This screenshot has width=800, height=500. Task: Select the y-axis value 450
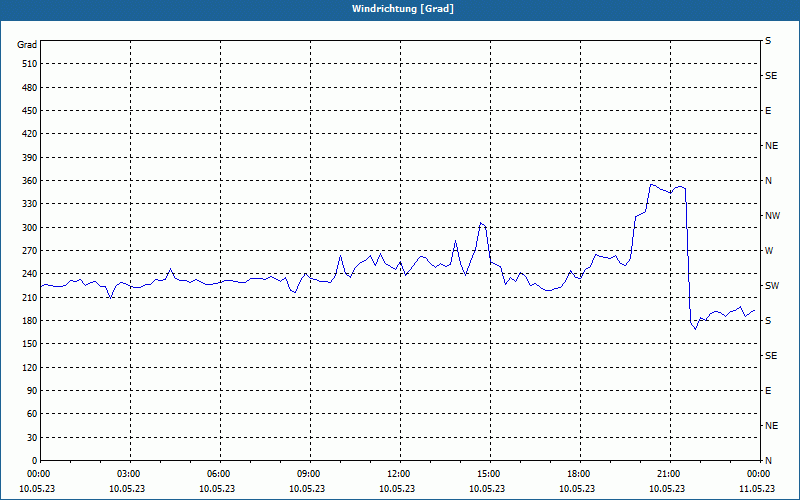(30, 111)
